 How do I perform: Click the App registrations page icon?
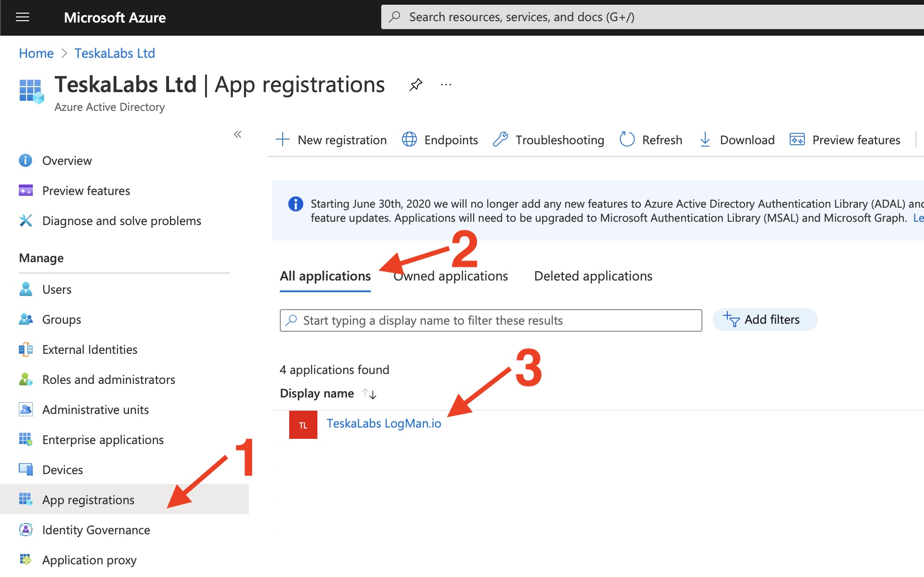[x=31, y=91]
